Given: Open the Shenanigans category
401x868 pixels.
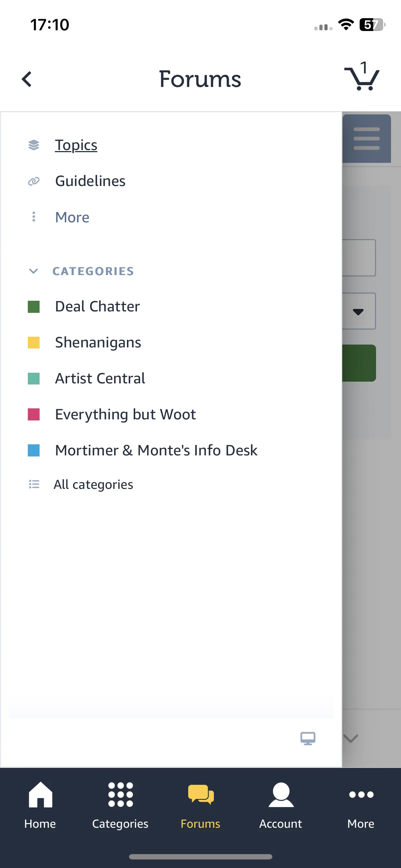Looking at the screenshot, I should coord(98,342).
